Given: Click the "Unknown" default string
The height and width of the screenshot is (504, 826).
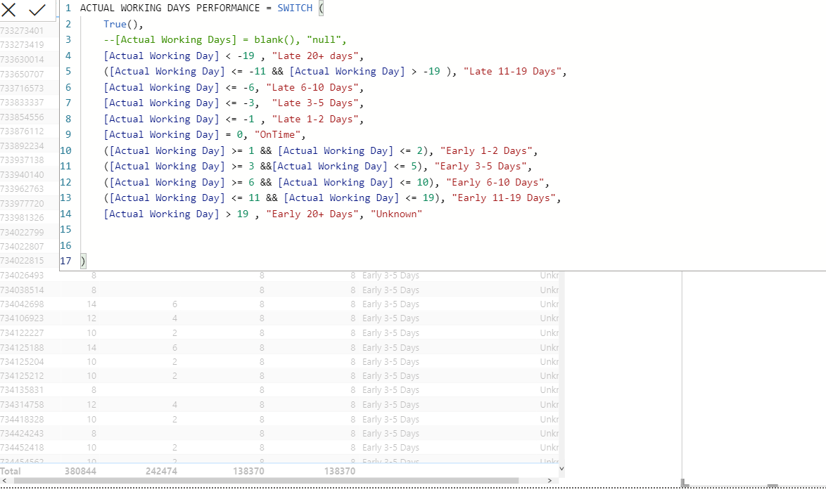Looking at the screenshot, I should [396, 214].
